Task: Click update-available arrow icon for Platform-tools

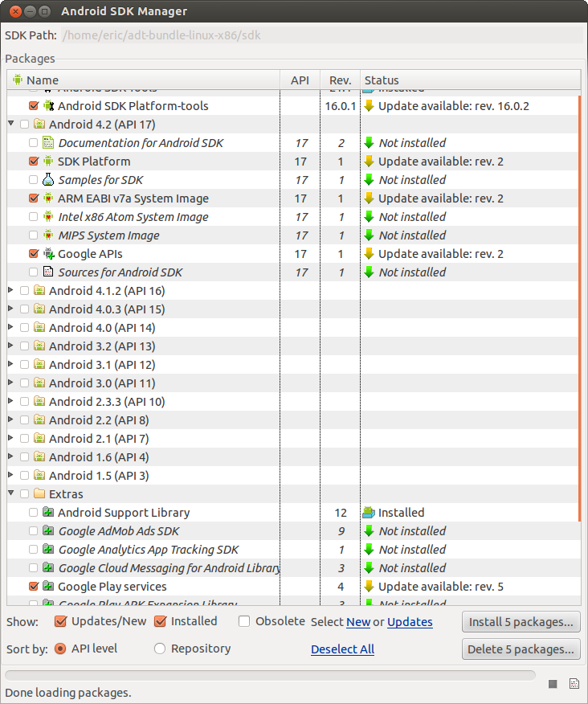Action: pyautogui.click(x=369, y=106)
